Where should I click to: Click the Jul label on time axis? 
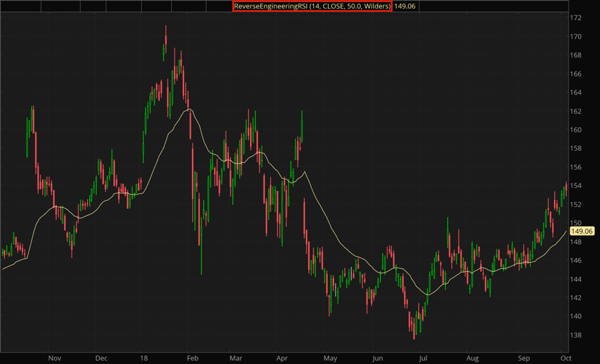[423, 357]
